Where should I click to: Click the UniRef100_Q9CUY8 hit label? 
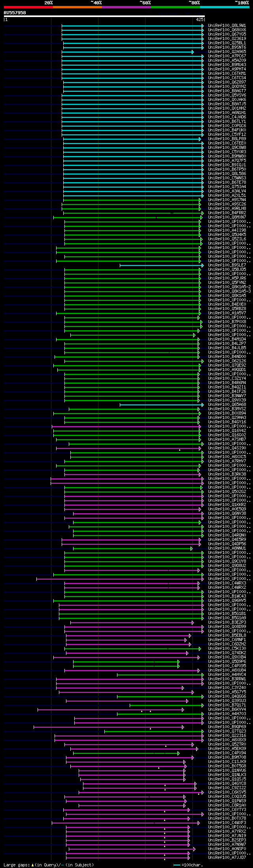tap(227, 562)
